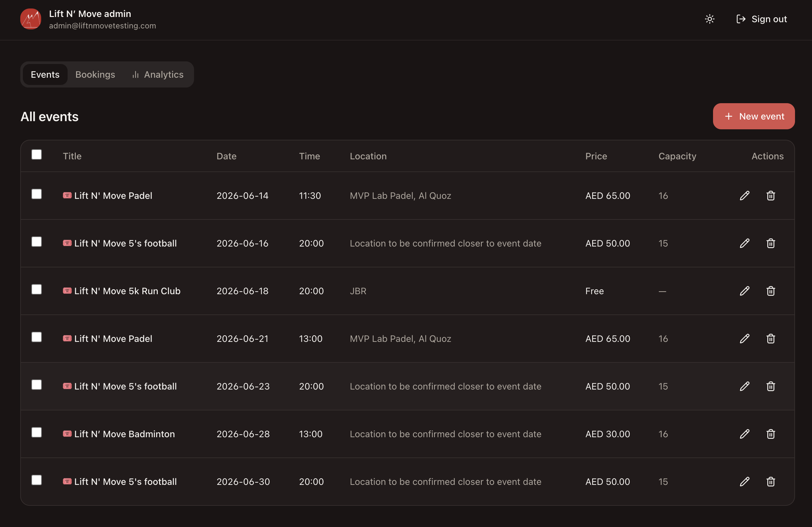Toggle the light/dark theme sun icon
The width and height of the screenshot is (812, 527).
(710, 19)
